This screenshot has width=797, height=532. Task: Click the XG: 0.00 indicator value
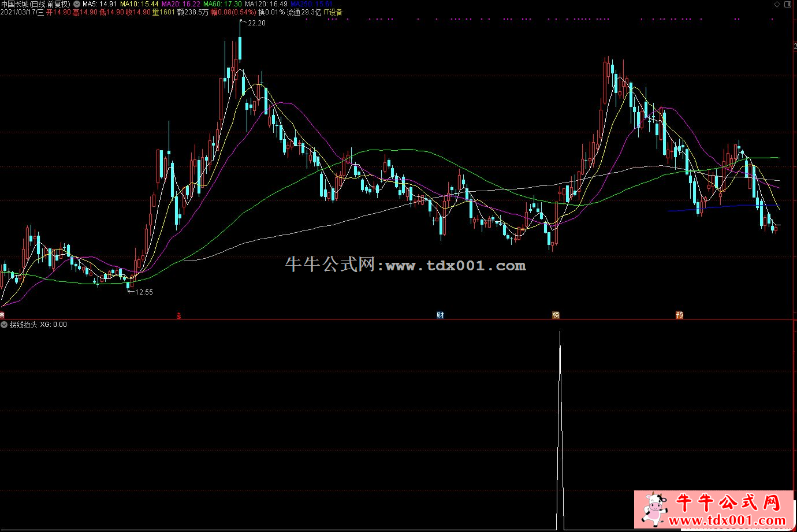tap(54, 325)
